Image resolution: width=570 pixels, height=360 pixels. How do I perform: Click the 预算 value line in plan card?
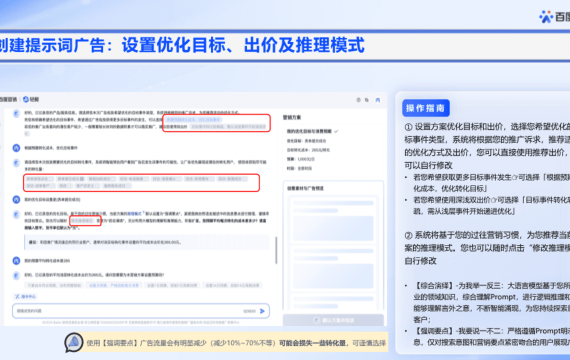pyautogui.click(x=301, y=159)
